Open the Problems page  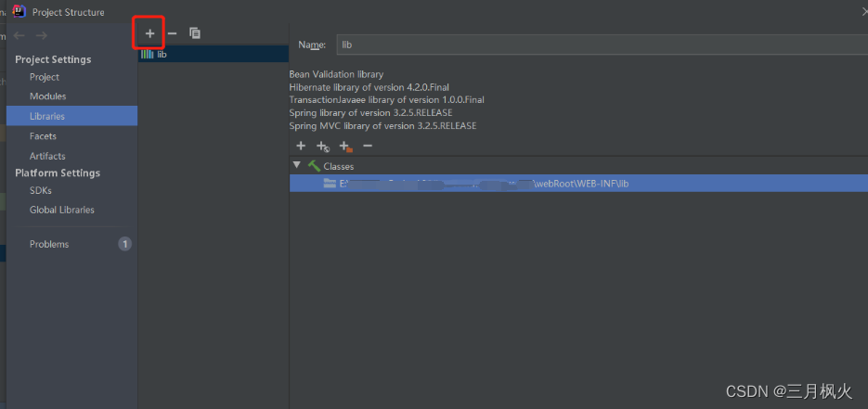coord(49,244)
